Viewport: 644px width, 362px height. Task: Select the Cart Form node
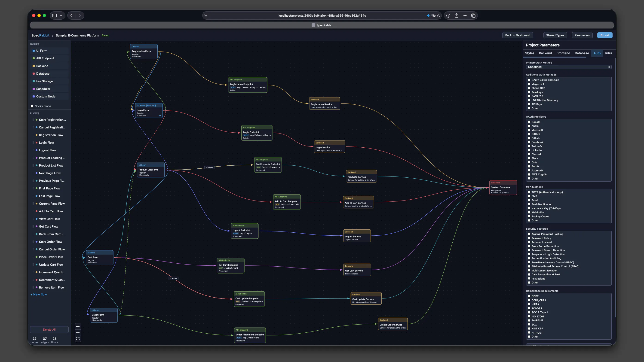point(99,257)
